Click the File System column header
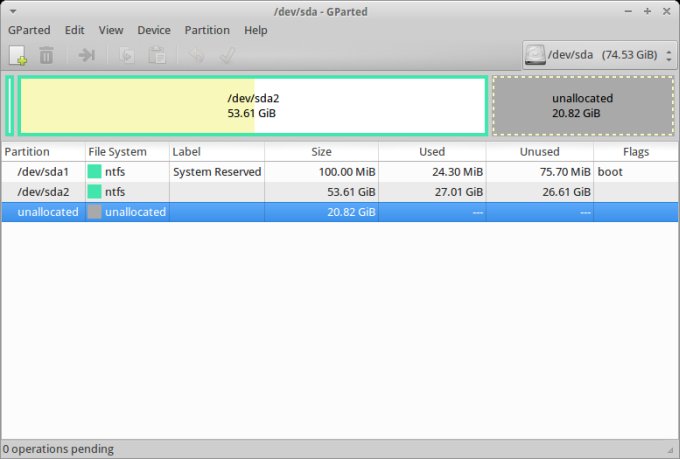 pyautogui.click(x=117, y=152)
